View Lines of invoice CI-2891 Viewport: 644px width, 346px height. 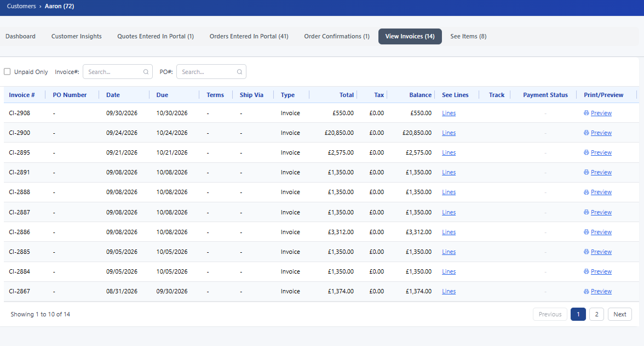(449, 172)
